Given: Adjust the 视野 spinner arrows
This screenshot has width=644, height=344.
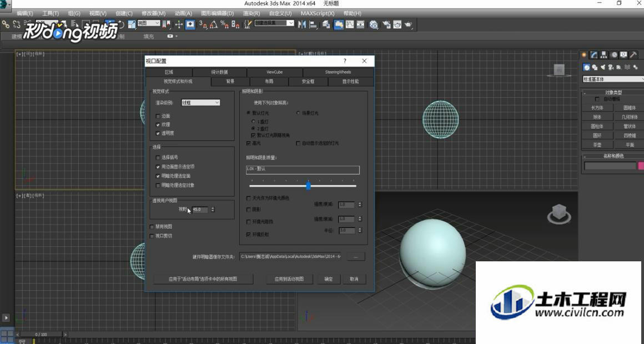Looking at the screenshot, I should pos(213,209).
